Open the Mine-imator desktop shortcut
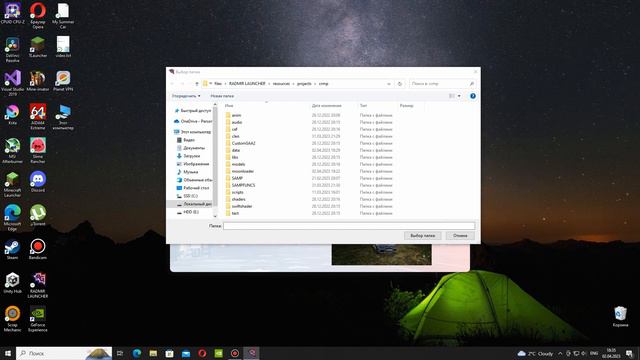Screen dimensions: 640x360 pos(38,80)
